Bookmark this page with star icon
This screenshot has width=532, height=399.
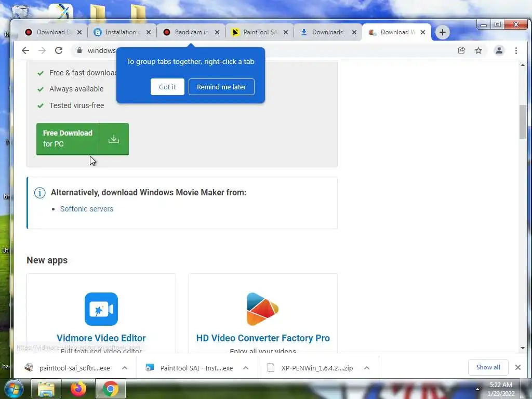(x=478, y=50)
